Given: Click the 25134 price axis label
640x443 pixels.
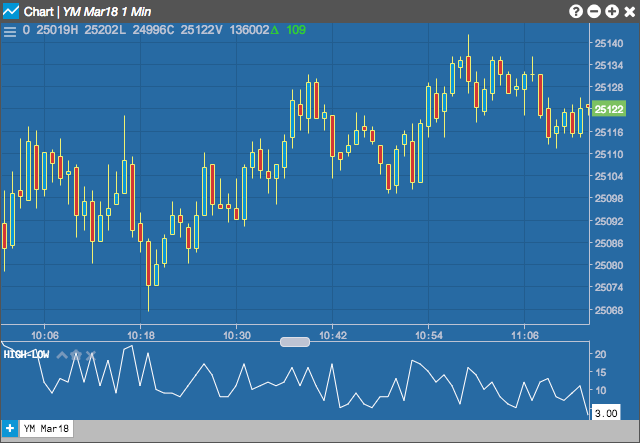Looking at the screenshot, I should tap(609, 65).
